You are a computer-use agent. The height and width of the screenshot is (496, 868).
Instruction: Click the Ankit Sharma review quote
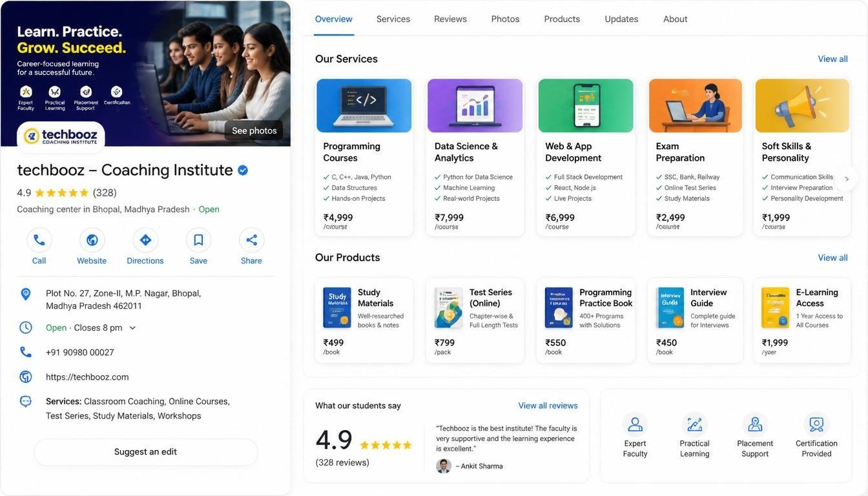coord(506,439)
